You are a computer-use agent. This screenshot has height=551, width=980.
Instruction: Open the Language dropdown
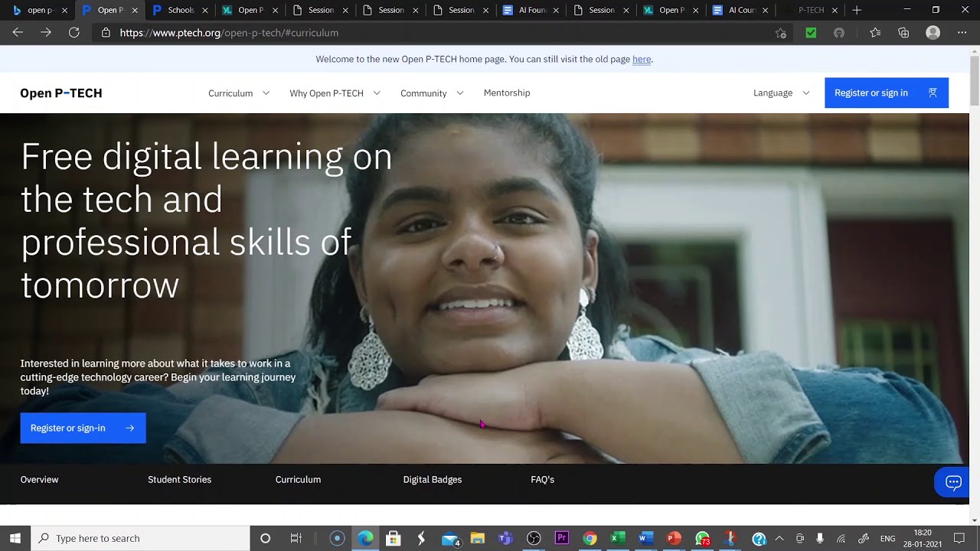(781, 93)
